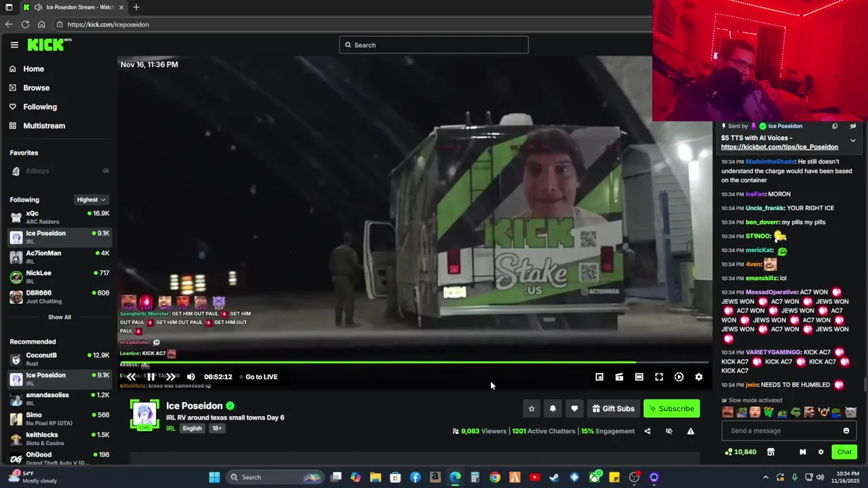Image resolution: width=868 pixels, height=488 pixels.
Task: Click the Kick search box
Action: click(x=434, y=45)
